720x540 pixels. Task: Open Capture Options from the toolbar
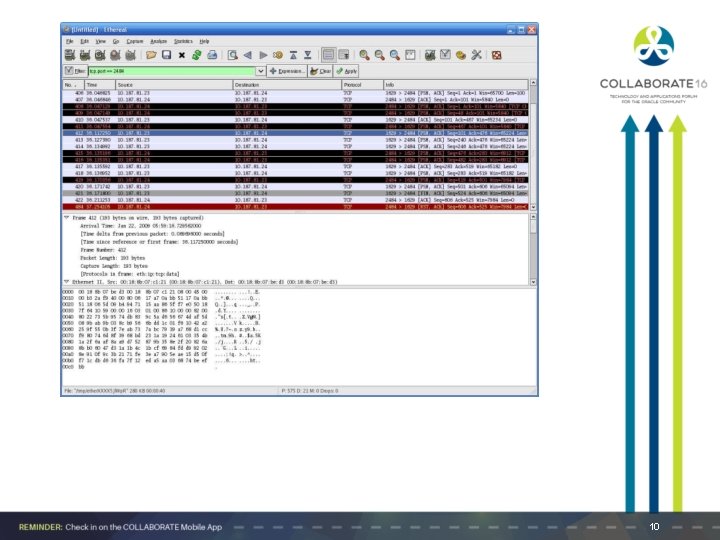click(85, 55)
